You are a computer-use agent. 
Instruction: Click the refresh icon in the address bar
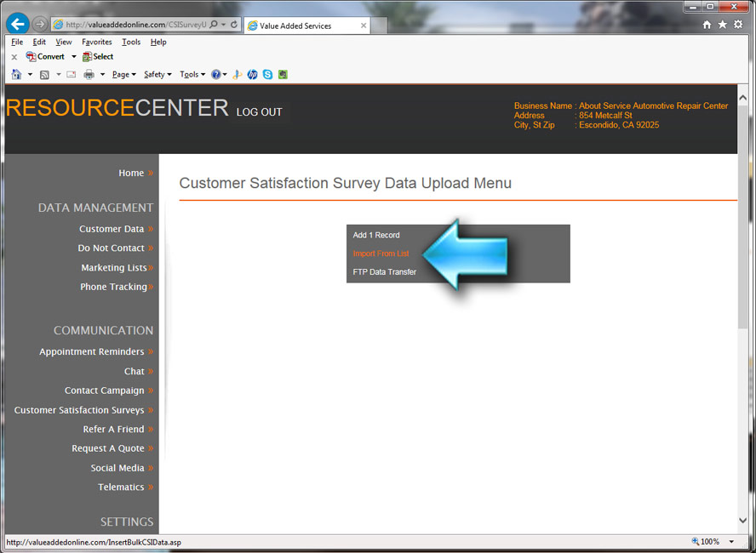pyautogui.click(x=233, y=26)
